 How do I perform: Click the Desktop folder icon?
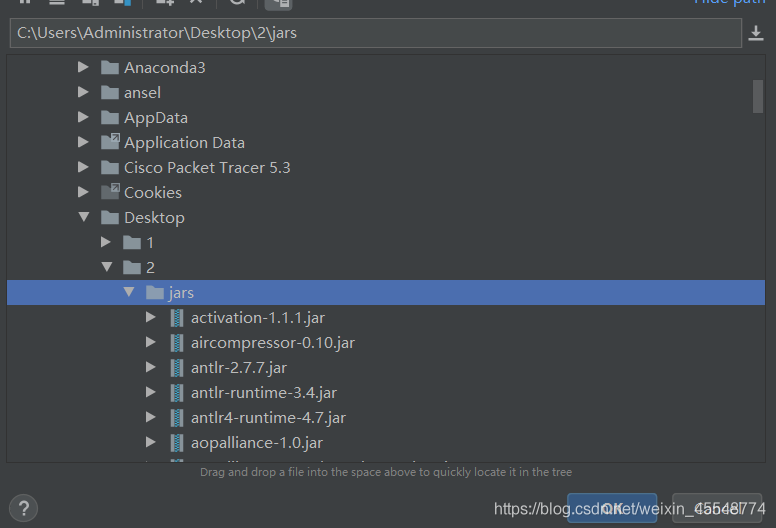point(109,218)
